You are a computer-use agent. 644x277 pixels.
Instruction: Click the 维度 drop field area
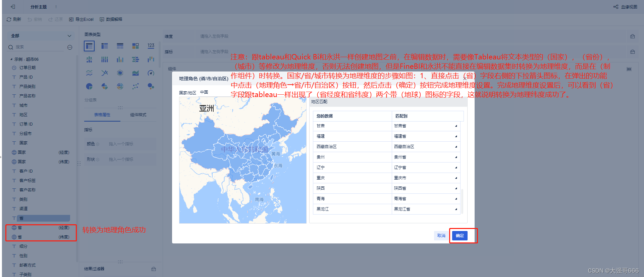point(410,36)
